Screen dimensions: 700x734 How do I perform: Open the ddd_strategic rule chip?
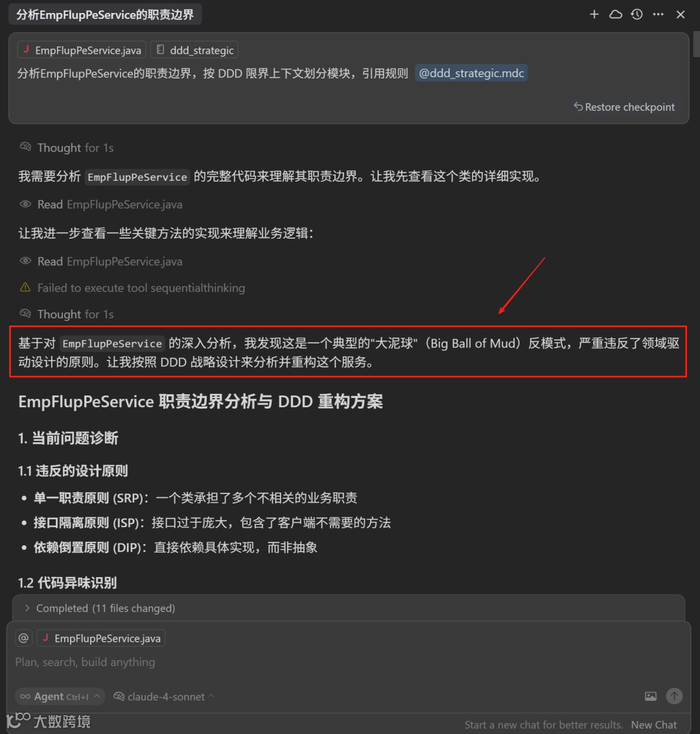(194, 50)
